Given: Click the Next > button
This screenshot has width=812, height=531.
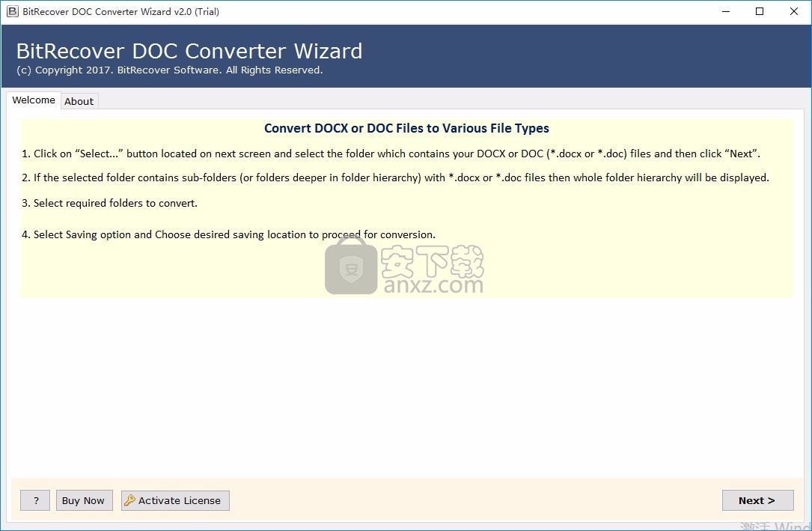Looking at the screenshot, I should 757,500.
